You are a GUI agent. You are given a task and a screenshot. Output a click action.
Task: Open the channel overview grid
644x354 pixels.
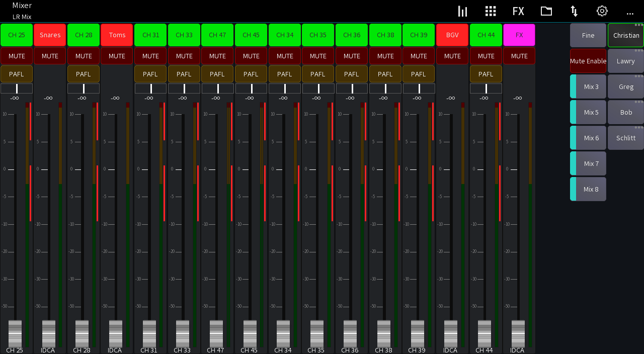tap(490, 11)
